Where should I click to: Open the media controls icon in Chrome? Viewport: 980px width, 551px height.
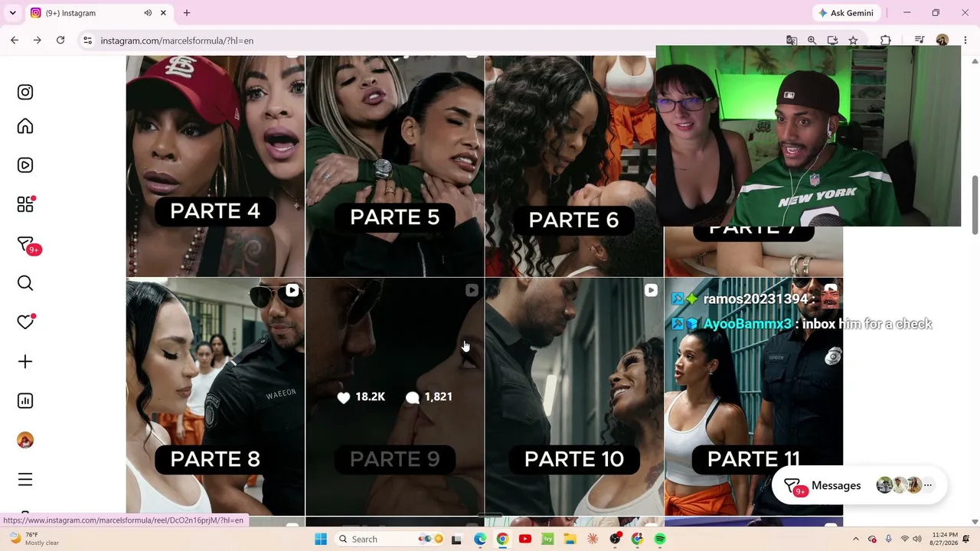(920, 41)
